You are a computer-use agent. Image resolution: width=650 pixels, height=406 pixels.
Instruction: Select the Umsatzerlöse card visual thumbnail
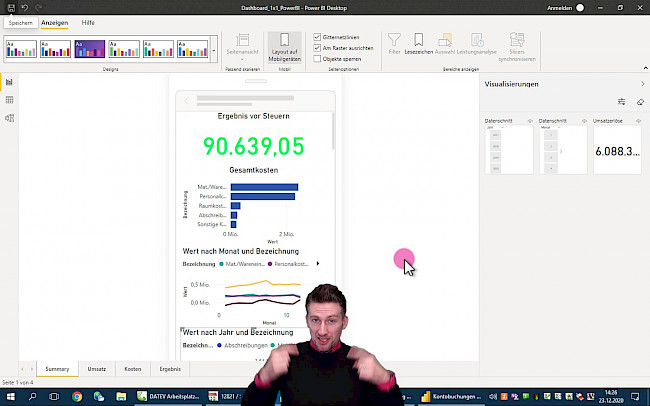[616, 150]
